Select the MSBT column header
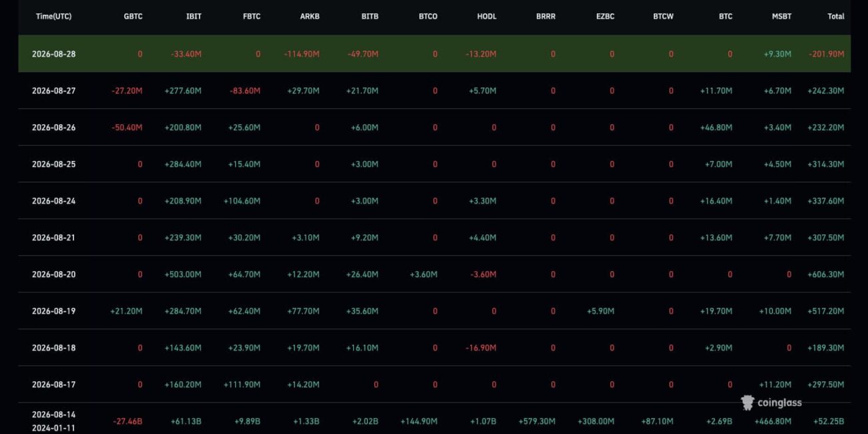Image resolution: width=868 pixels, height=434 pixels. [781, 16]
